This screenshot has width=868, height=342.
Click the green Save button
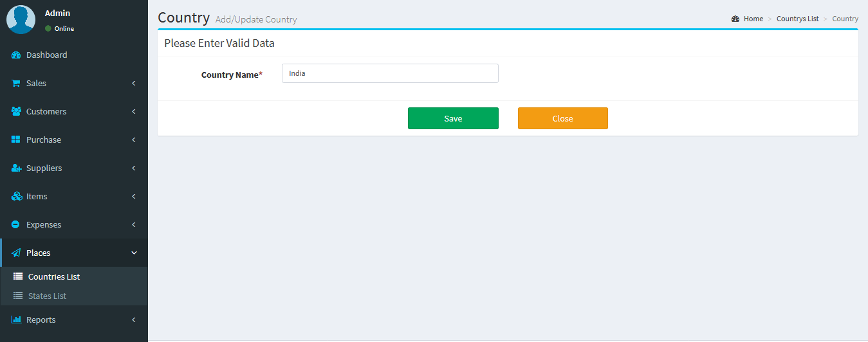[453, 118]
